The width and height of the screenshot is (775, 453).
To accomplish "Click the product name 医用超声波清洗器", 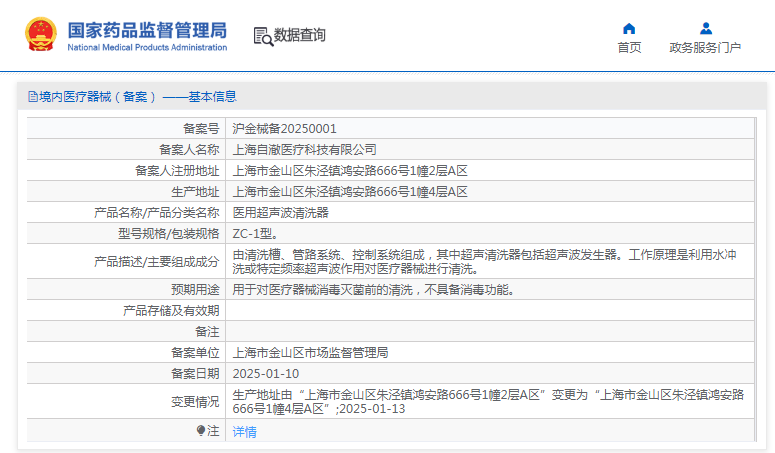I will (281, 213).
